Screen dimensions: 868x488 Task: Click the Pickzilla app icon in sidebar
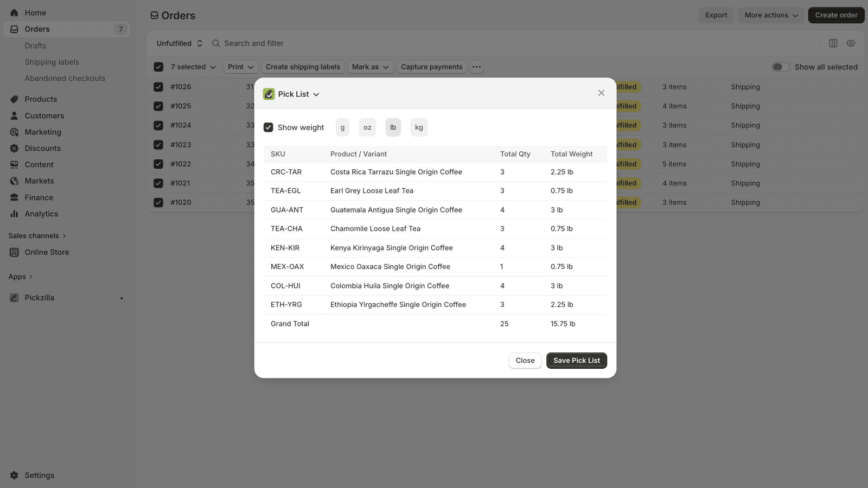(14, 298)
